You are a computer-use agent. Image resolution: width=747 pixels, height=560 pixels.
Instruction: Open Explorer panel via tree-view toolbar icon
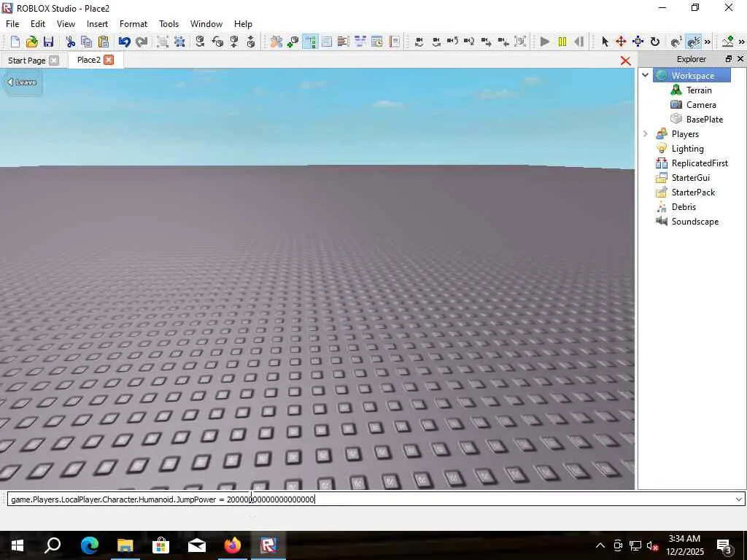pos(310,42)
